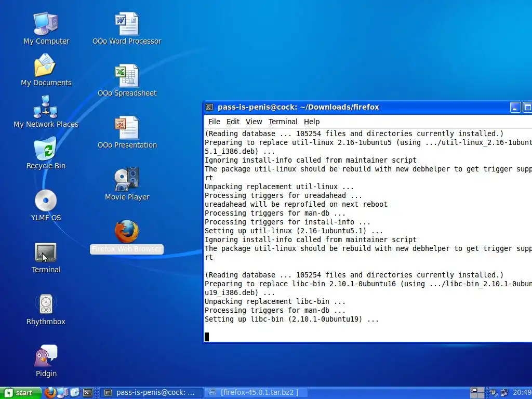The image size is (532, 399).
Task: Open the Edit menu in terminal
Action: coord(233,122)
